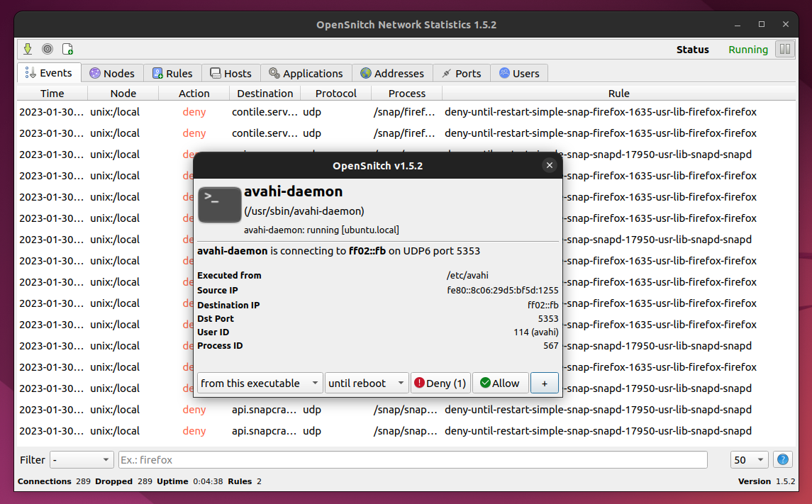812x504 pixels.
Task: Switch to the Applications tab
Action: (306, 74)
